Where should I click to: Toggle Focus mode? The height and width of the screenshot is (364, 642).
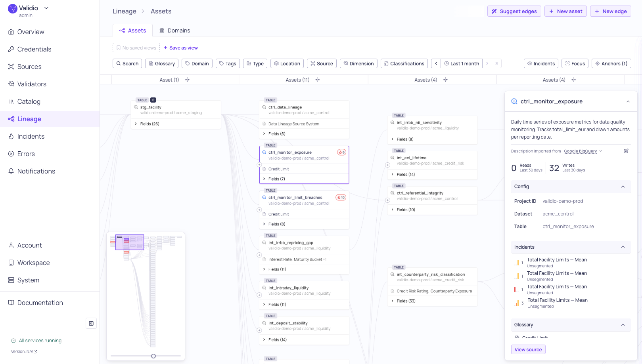pyautogui.click(x=575, y=63)
